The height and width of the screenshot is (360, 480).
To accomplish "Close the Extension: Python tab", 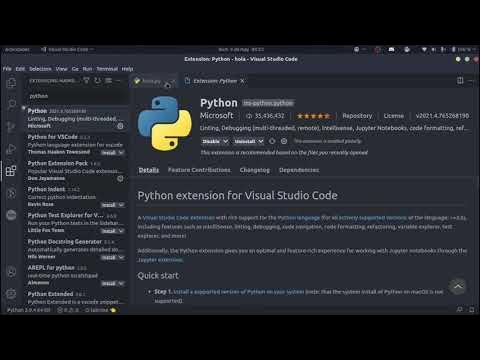I will (242, 81).
